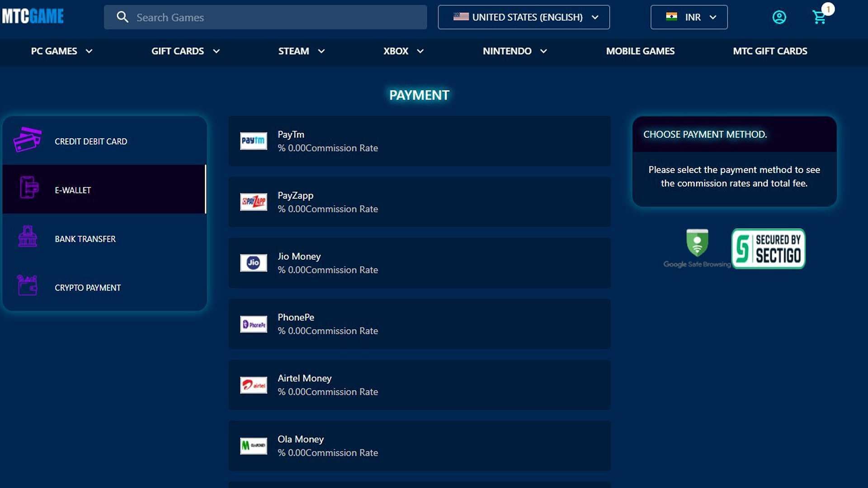Screen dimensions: 868x488
Task: Expand the Nintendo menu
Action: [x=514, y=51]
